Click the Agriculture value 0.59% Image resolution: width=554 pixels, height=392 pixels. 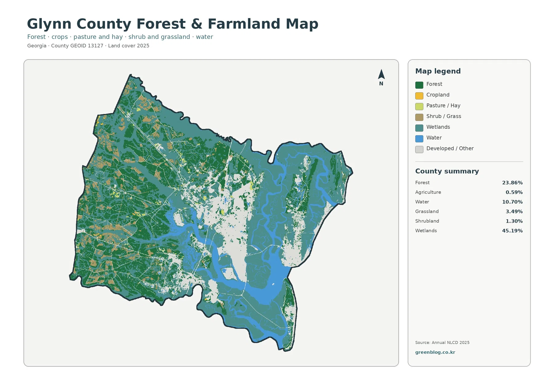coord(514,192)
